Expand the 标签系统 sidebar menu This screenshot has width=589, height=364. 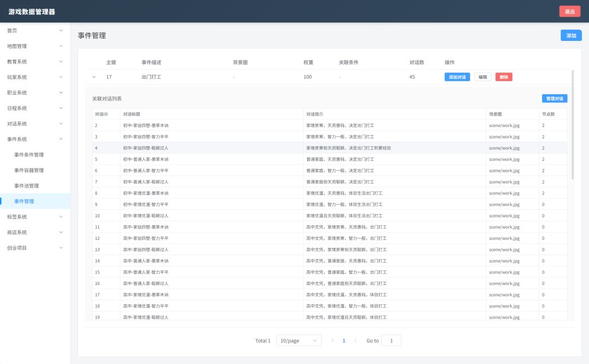click(35, 217)
